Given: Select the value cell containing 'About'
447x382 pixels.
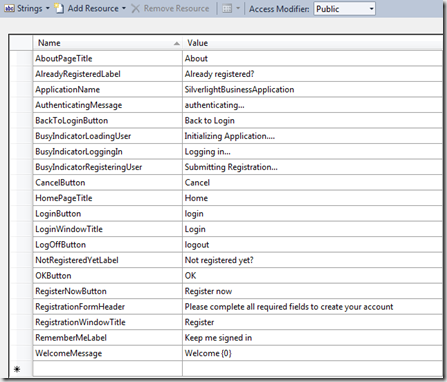Looking at the screenshot, I should [x=312, y=58].
